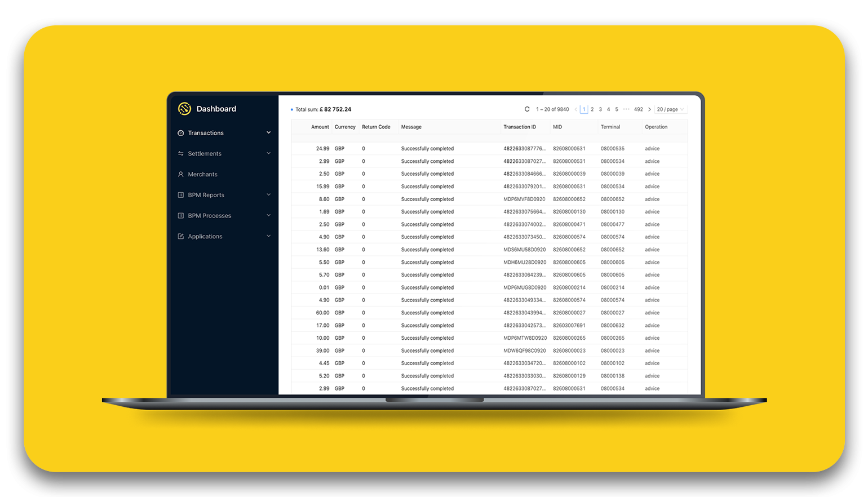Go to page 3 of results
This screenshot has width=868, height=497.
tap(600, 109)
